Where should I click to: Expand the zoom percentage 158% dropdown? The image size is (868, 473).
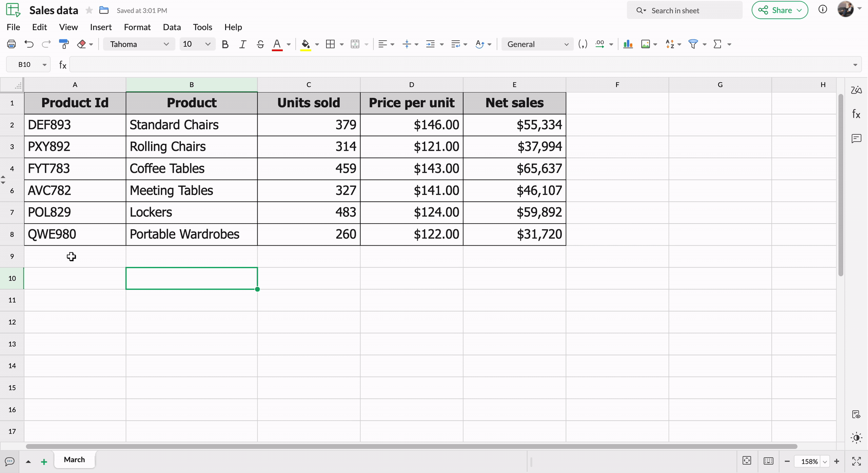[x=825, y=461]
